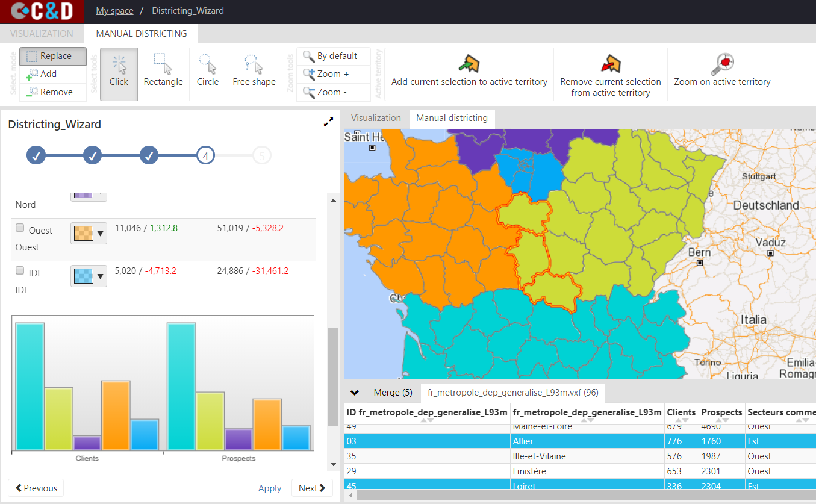Open the IDF blue color dropdown
Screen dimensions: 816x504
point(89,276)
